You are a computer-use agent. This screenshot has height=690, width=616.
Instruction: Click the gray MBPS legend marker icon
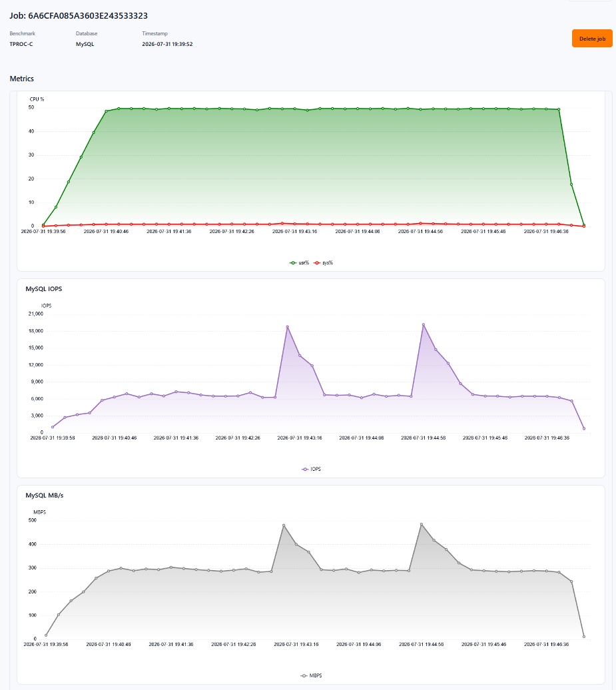304,675
